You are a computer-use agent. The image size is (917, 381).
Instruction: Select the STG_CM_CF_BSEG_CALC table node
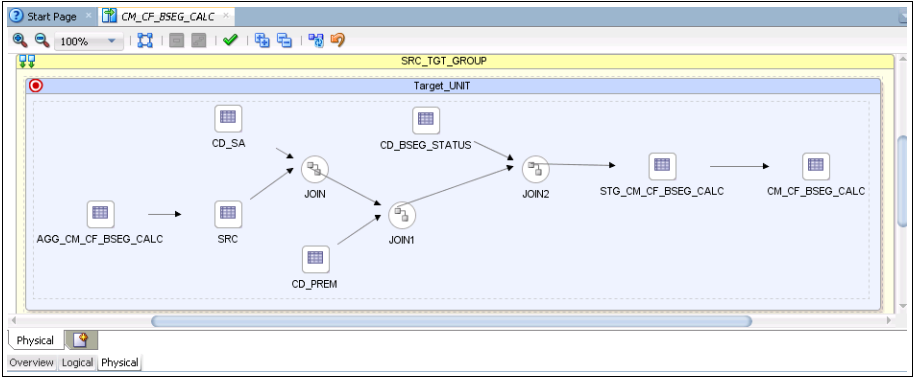click(x=662, y=166)
